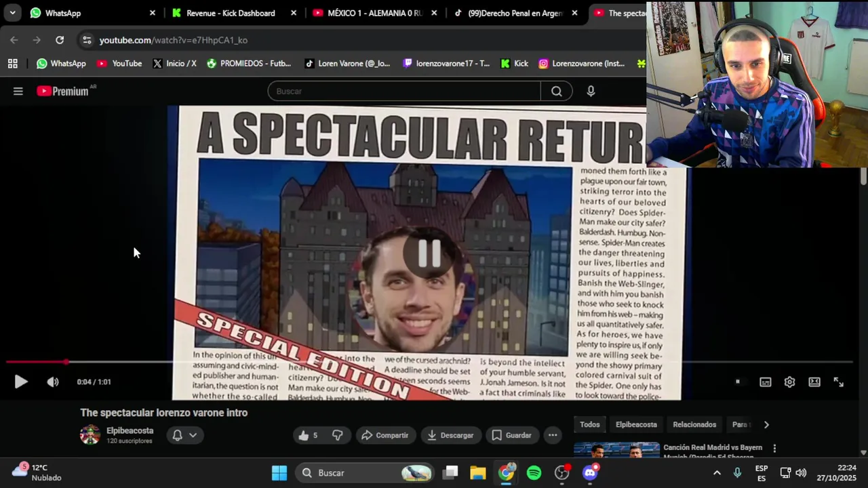868x488 pixels.
Task: Open Discord from taskbar
Action: coord(590,473)
